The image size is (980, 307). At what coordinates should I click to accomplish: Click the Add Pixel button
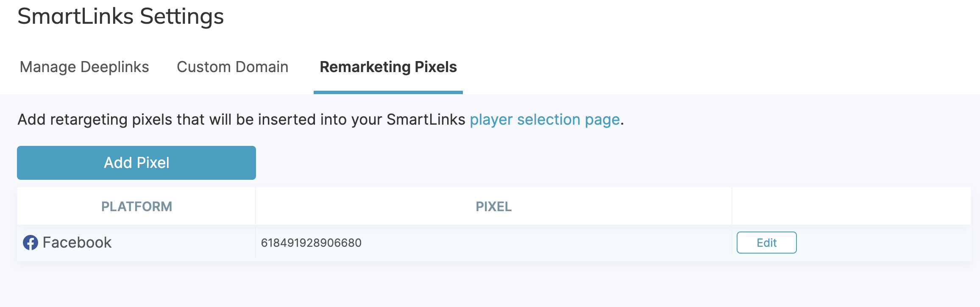[x=136, y=162]
